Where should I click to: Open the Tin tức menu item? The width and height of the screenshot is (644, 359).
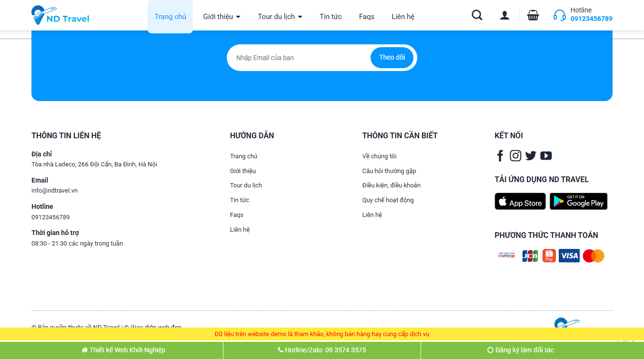(x=331, y=17)
